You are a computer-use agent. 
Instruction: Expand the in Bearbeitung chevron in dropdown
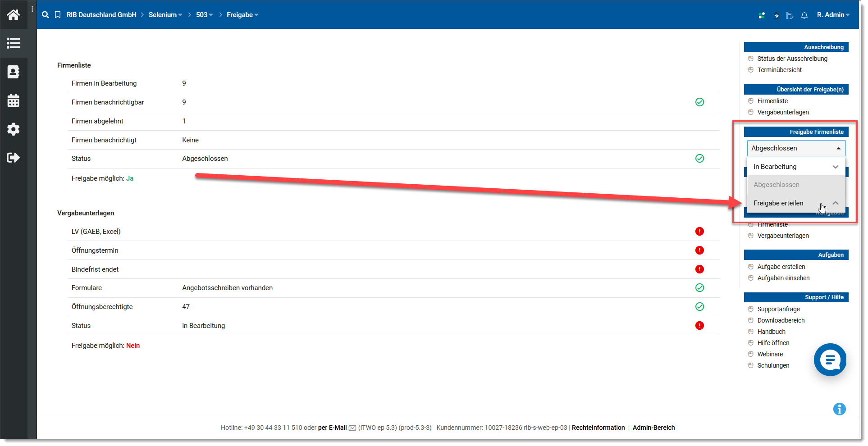click(836, 167)
